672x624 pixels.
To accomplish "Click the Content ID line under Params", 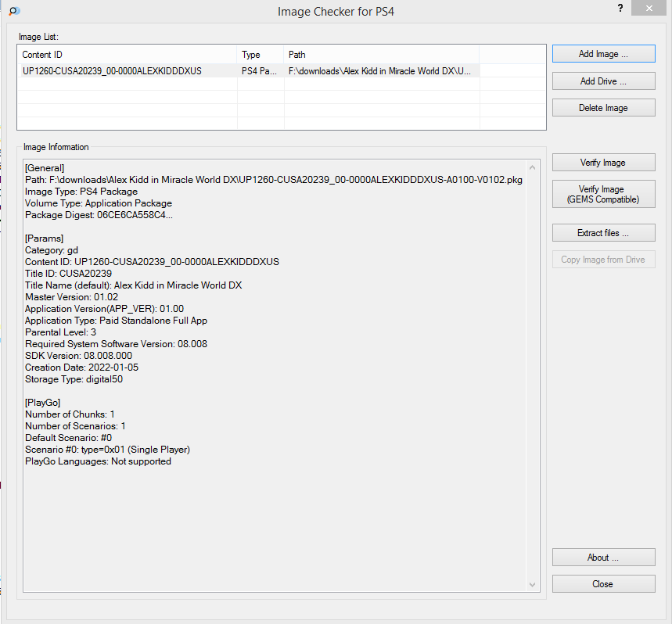I will (x=152, y=262).
